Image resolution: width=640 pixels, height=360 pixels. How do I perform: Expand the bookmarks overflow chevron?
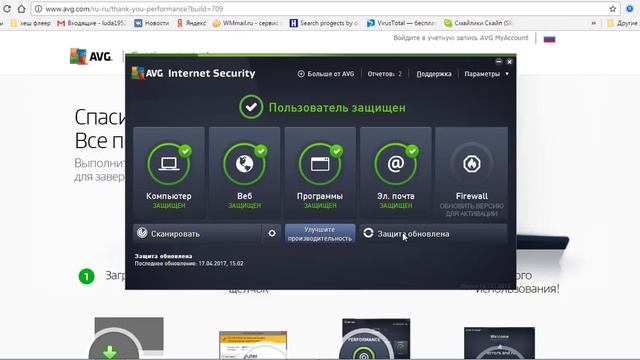click(x=593, y=23)
